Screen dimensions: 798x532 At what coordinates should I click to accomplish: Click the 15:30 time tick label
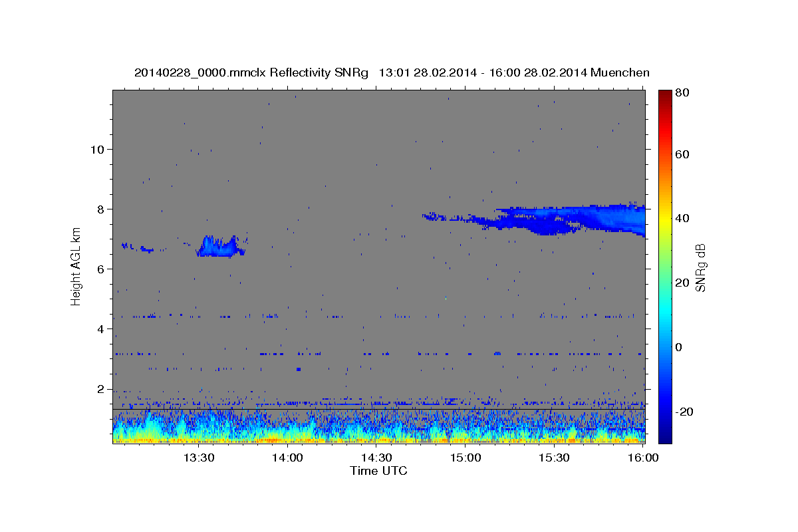(553, 458)
